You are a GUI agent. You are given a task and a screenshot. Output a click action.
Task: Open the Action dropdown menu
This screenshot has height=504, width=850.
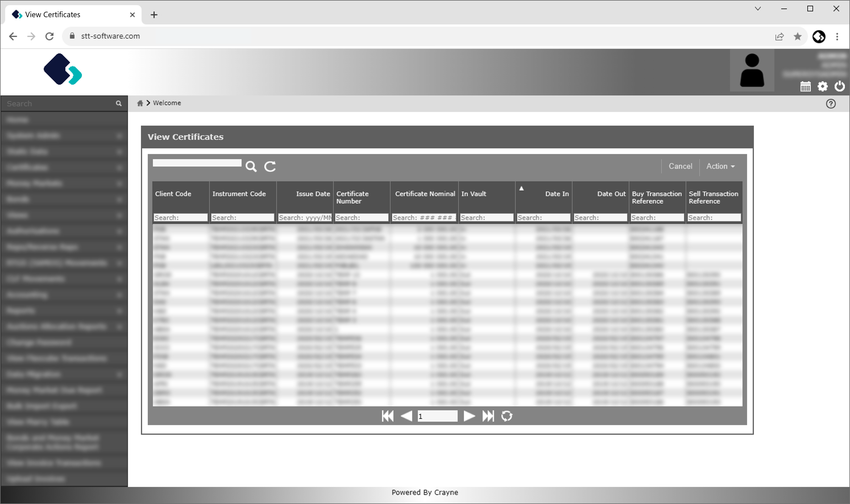pyautogui.click(x=720, y=166)
